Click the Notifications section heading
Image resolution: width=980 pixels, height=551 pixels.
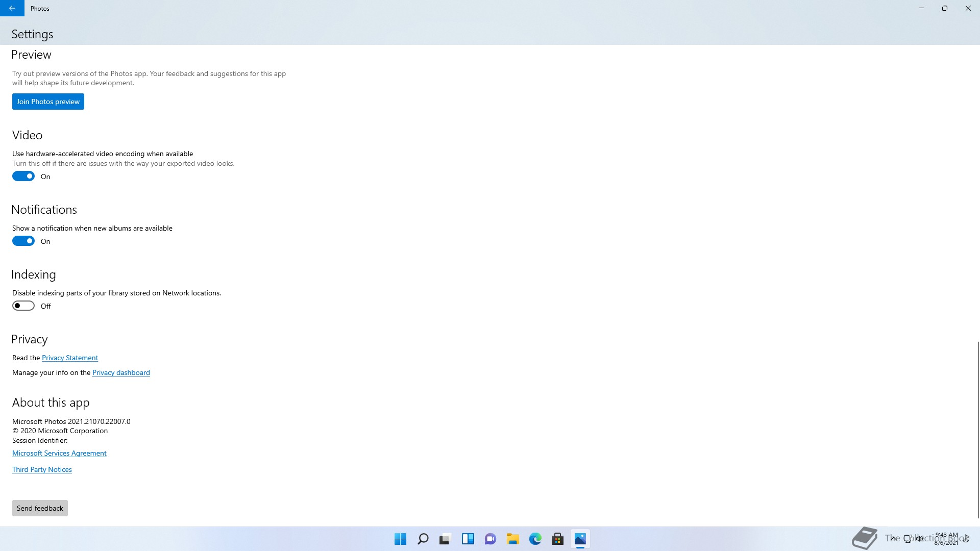click(44, 210)
